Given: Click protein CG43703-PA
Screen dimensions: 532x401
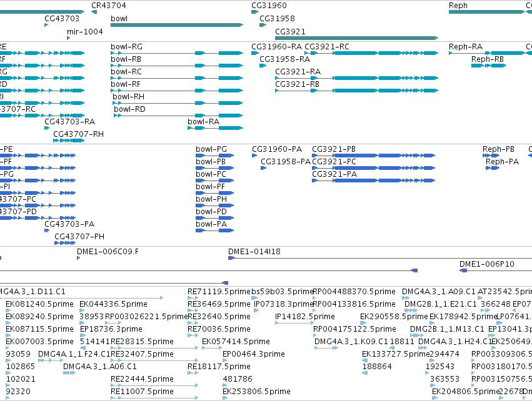Looking at the screenshot, I should click(47, 230).
